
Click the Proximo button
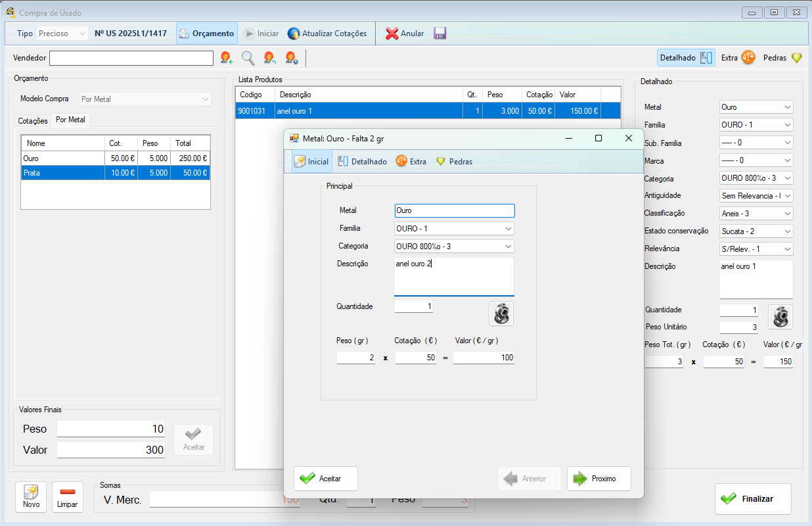pyautogui.click(x=599, y=479)
